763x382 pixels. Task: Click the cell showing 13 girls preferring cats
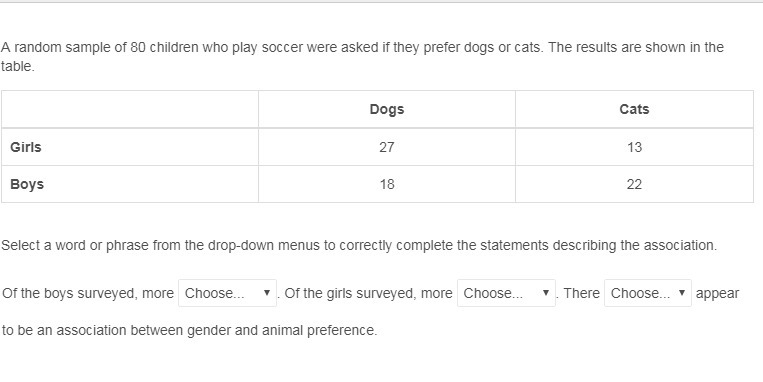point(634,147)
